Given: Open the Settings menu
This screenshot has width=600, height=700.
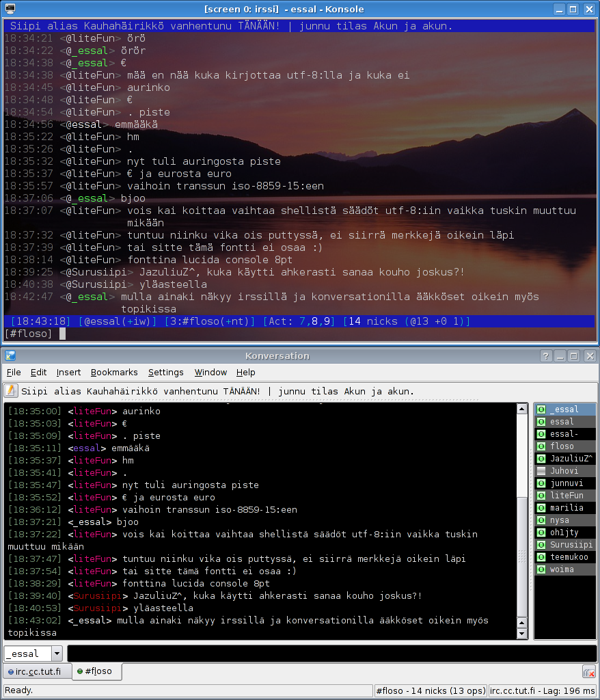Looking at the screenshot, I should (165, 373).
